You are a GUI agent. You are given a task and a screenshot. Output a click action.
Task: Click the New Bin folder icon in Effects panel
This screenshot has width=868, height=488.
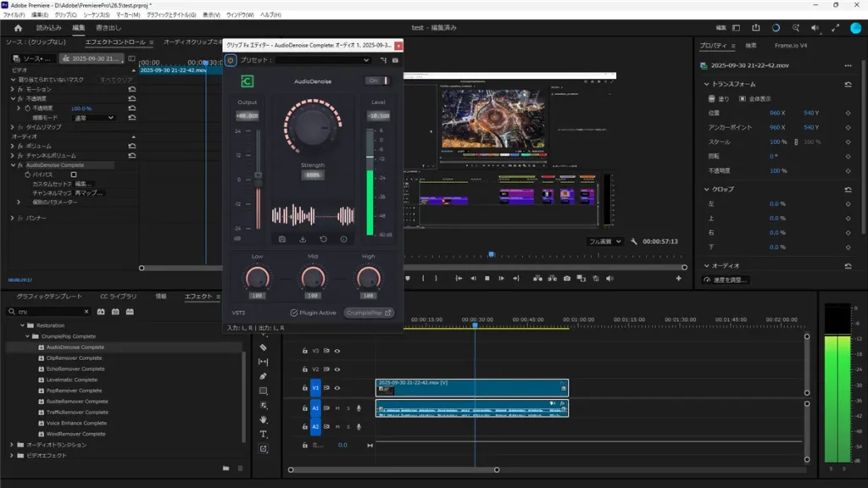(225, 468)
